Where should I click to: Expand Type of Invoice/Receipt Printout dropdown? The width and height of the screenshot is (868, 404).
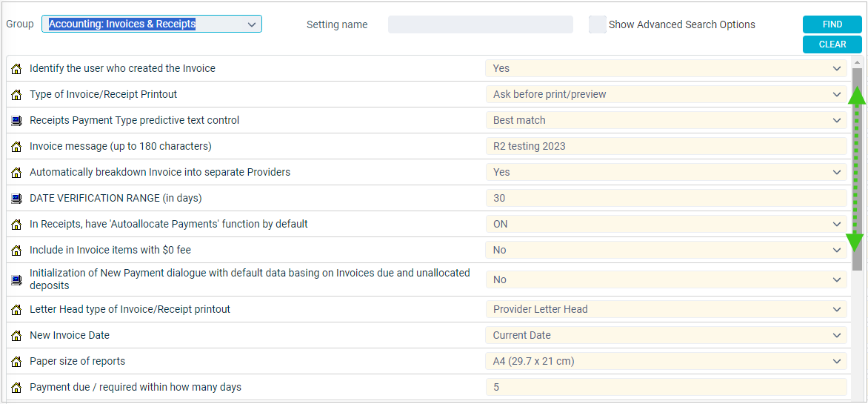(666, 94)
